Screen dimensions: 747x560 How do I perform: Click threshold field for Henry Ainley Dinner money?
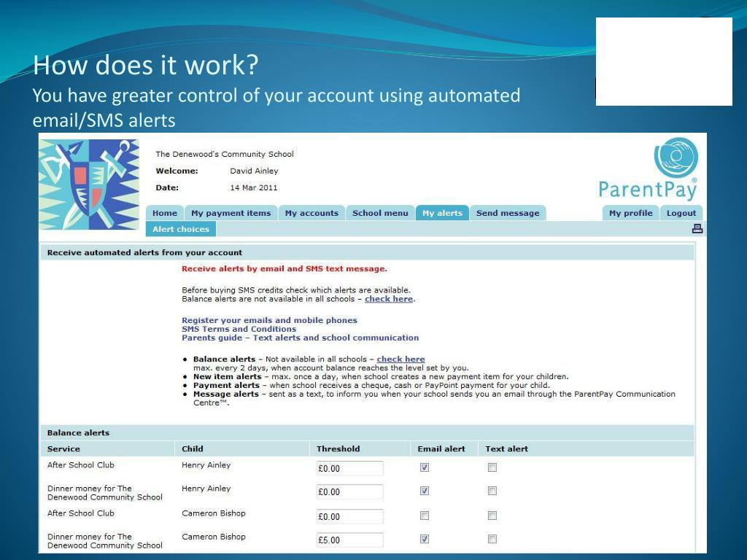(349, 491)
